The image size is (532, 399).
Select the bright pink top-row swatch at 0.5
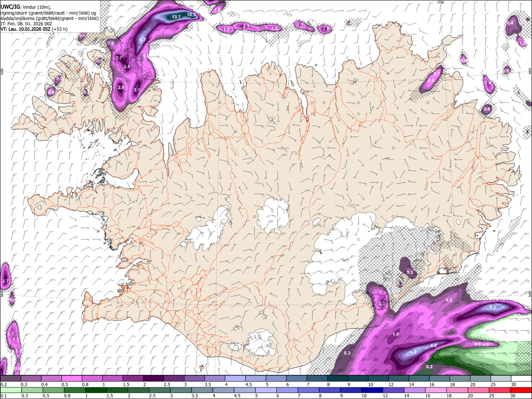71,379
